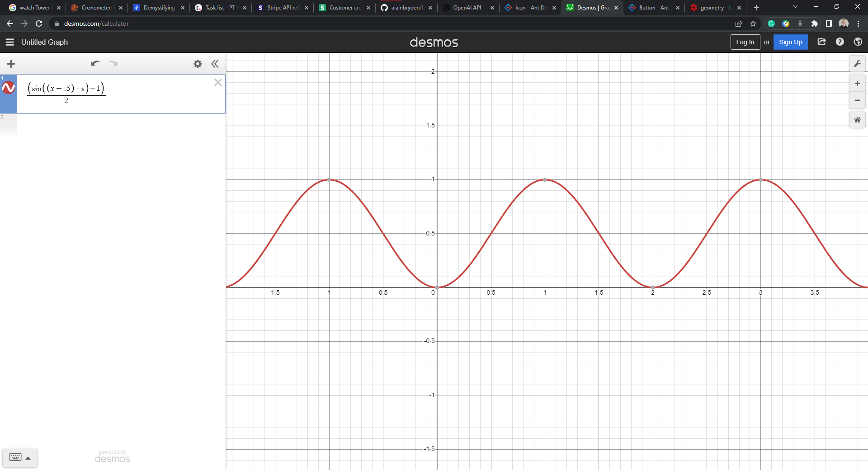868x470 pixels.
Task: Zoom in on the graph
Action: pyautogui.click(x=857, y=84)
